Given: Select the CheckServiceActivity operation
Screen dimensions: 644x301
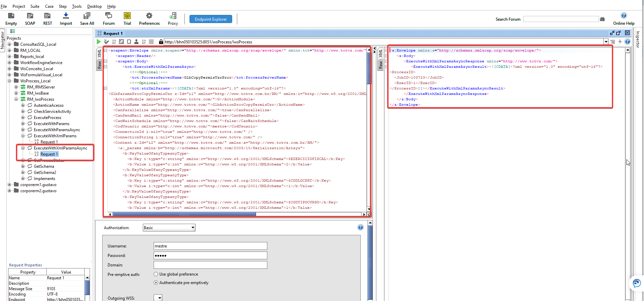Looking at the screenshot, I should (52, 111).
